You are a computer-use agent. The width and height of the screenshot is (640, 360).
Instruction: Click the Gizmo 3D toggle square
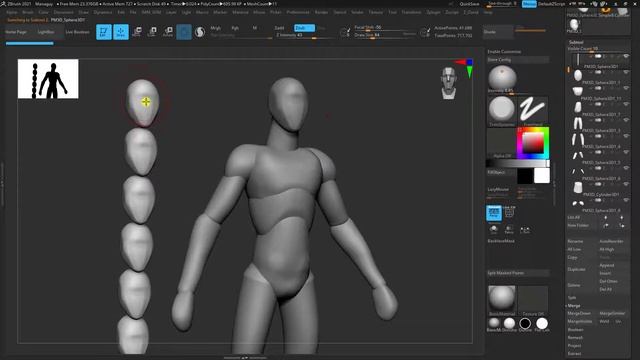184,32
